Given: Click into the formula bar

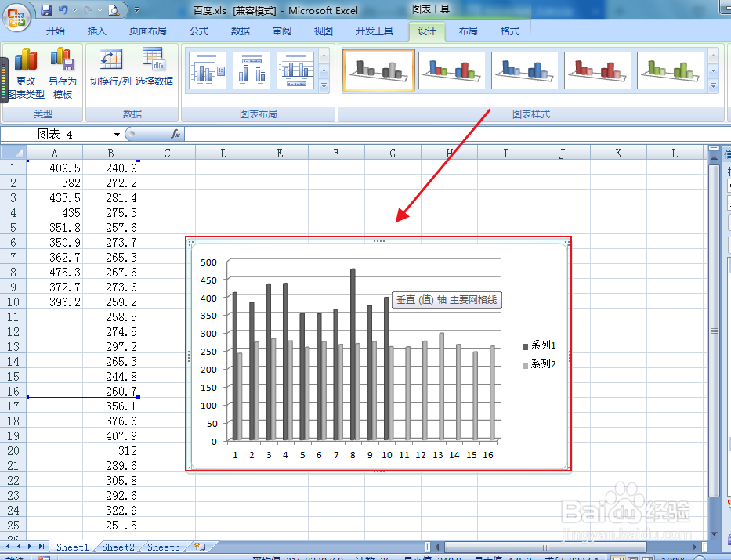Looking at the screenshot, I should click(457, 135).
